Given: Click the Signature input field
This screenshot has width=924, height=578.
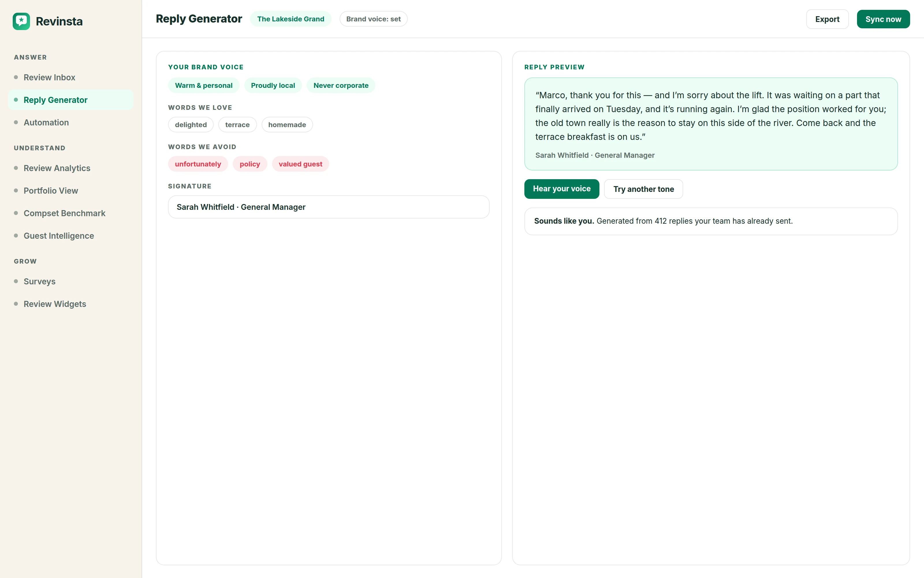Looking at the screenshot, I should coord(328,207).
